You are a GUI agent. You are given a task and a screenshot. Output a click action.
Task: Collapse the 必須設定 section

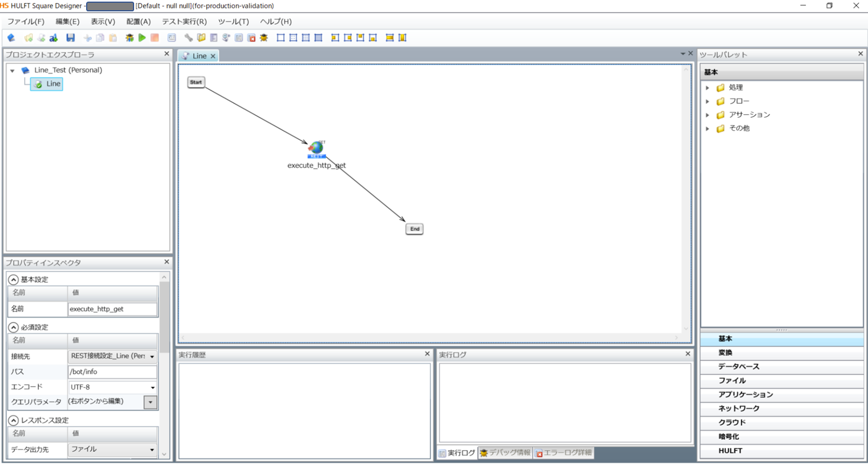(13, 327)
